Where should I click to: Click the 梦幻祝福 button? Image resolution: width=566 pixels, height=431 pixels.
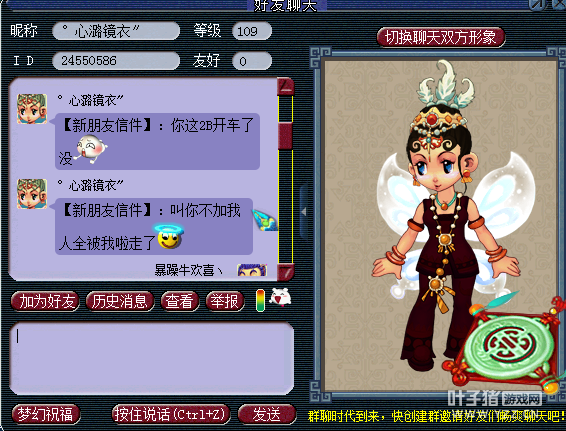click(x=46, y=414)
